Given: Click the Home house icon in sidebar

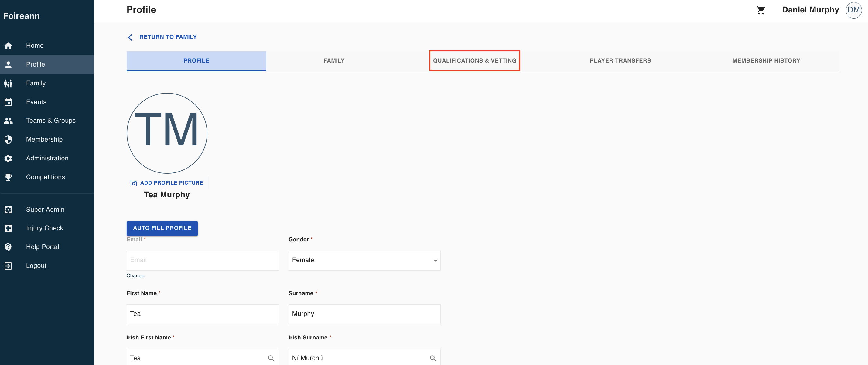Looking at the screenshot, I should pos(9,46).
